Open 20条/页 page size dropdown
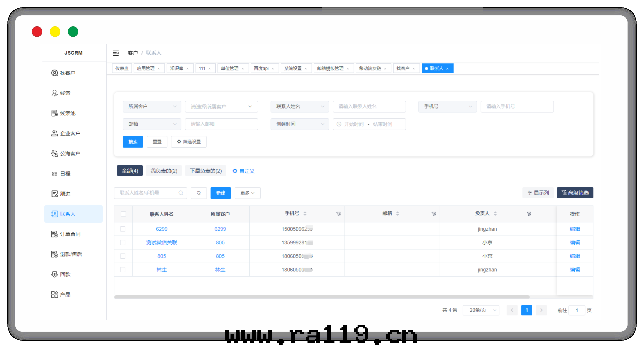 pos(480,310)
